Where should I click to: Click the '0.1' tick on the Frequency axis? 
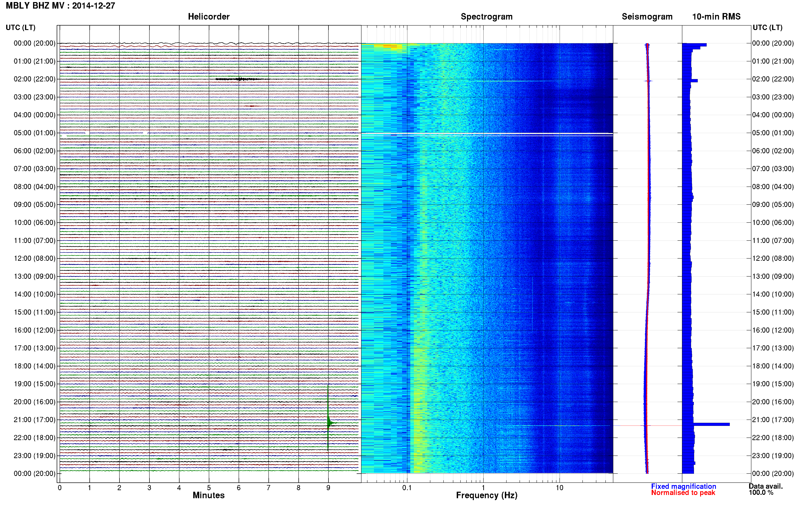point(407,488)
